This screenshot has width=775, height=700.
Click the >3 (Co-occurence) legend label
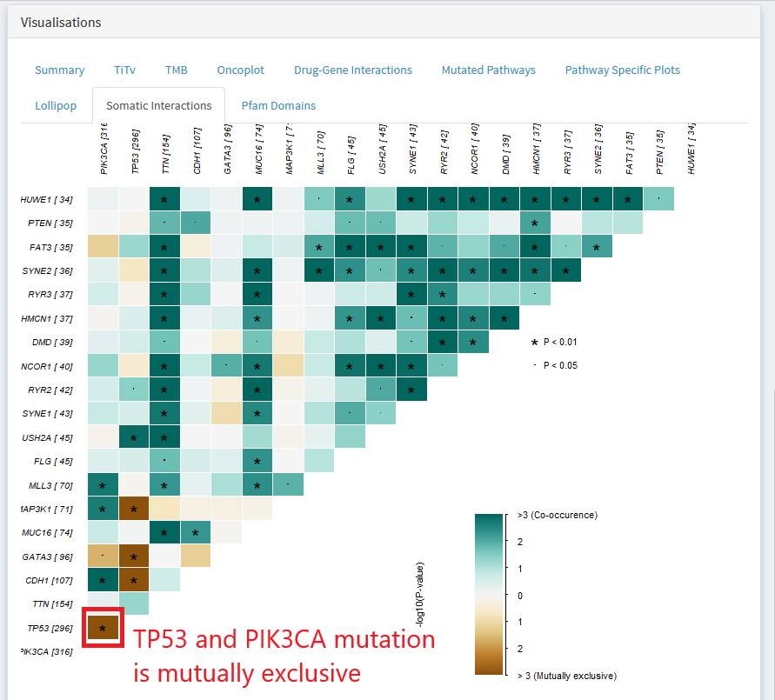click(x=557, y=516)
